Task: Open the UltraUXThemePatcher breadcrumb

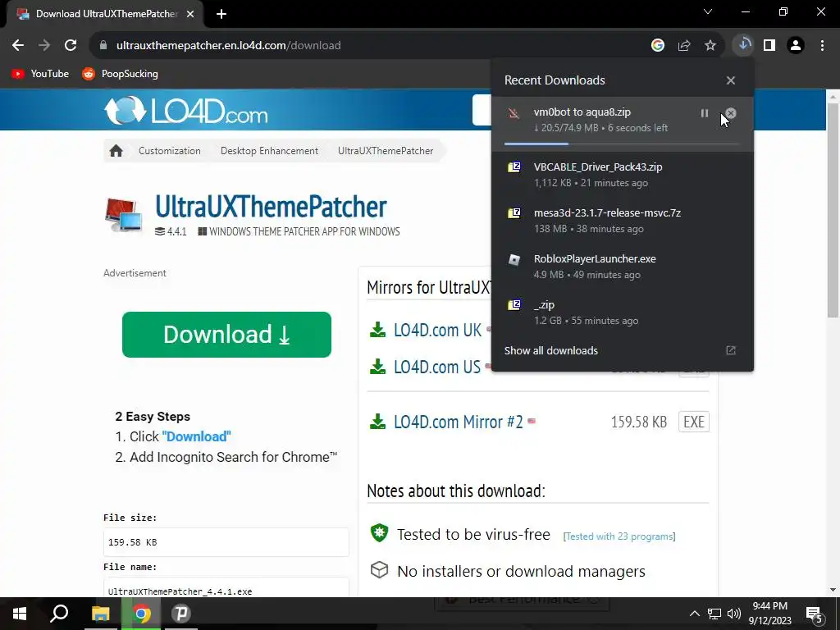Action: click(386, 151)
